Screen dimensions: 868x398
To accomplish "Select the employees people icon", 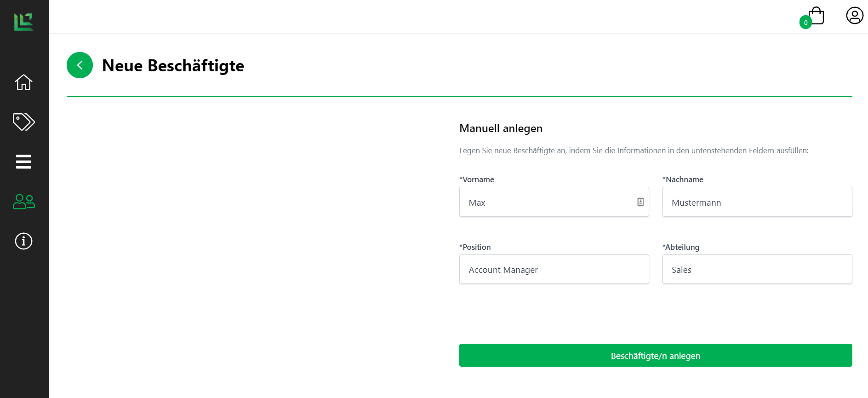I will tap(23, 202).
